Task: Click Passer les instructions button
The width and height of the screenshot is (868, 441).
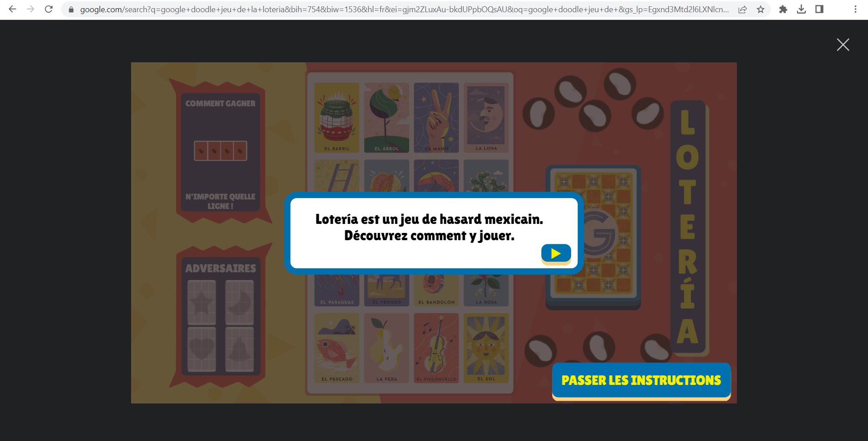Action: [x=641, y=380]
